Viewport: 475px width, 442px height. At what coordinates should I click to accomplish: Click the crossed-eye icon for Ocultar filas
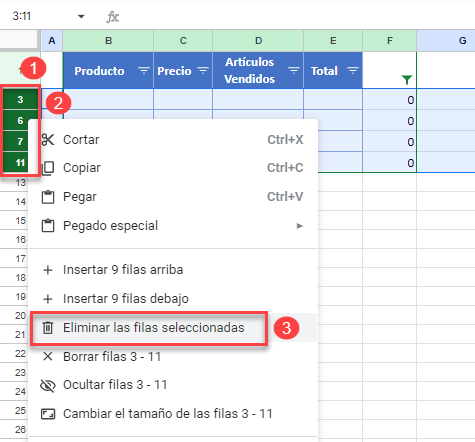[x=48, y=385]
